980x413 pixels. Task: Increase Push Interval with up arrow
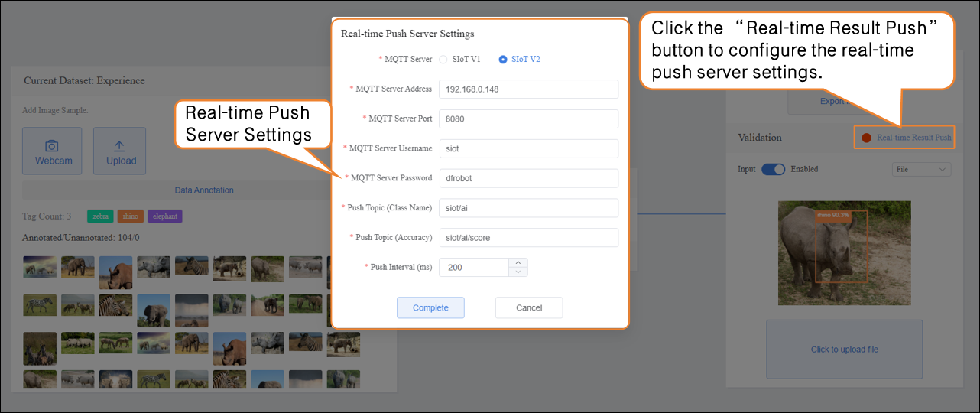[518, 262]
